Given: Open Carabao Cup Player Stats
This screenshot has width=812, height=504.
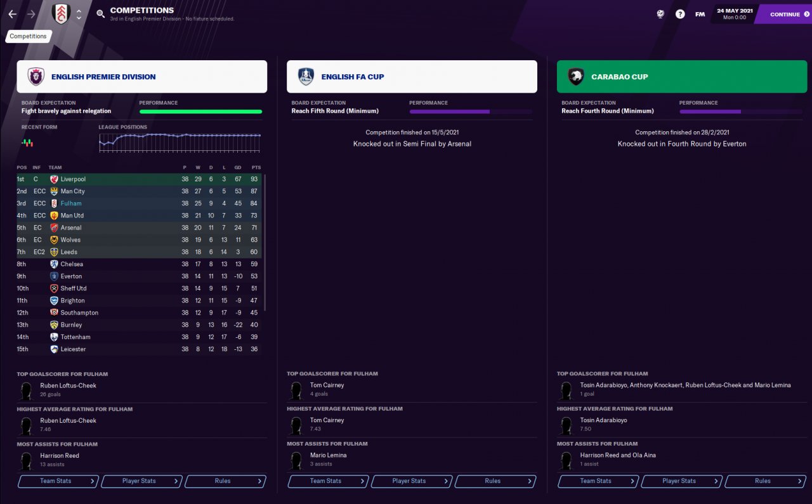Looking at the screenshot, I should (682, 481).
